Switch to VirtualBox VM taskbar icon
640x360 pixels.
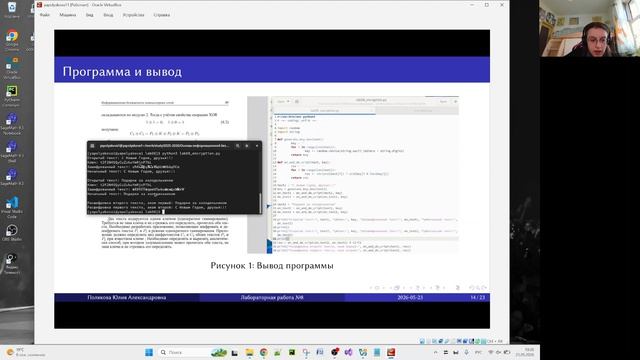391,352
